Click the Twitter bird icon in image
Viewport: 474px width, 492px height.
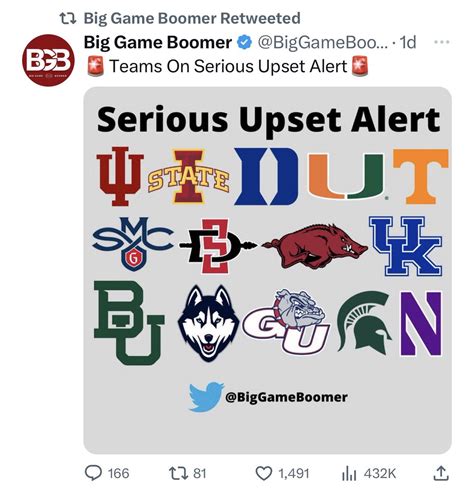[206, 397]
